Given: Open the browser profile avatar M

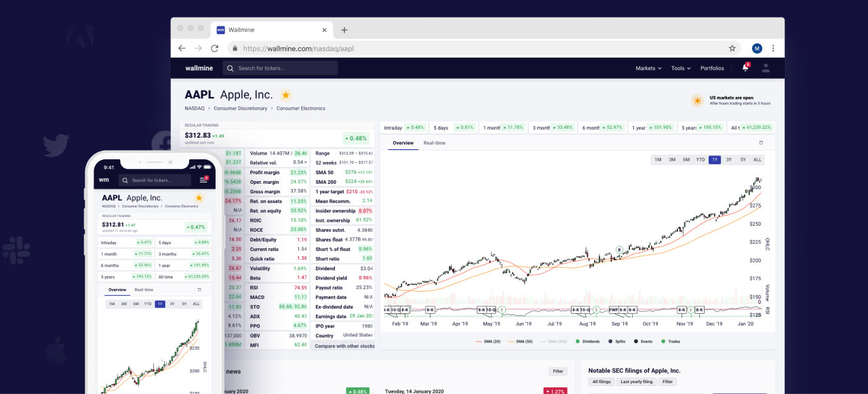Looking at the screenshot, I should [x=757, y=48].
